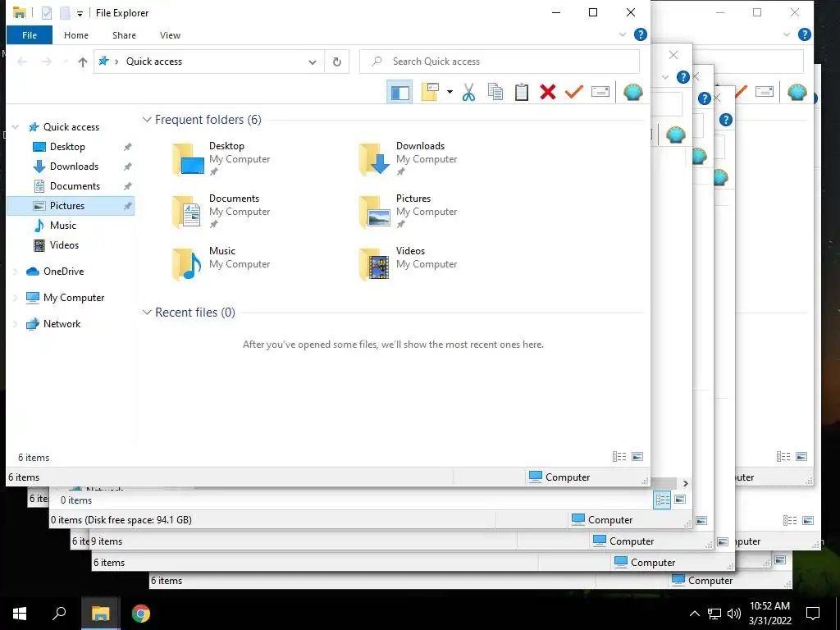
Task: Open the New folder dropdown arrow
Action: coord(450,92)
